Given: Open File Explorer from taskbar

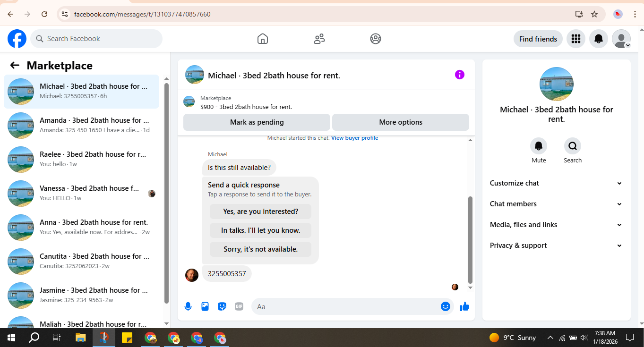Looking at the screenshot, I should [x=81, y=338].
